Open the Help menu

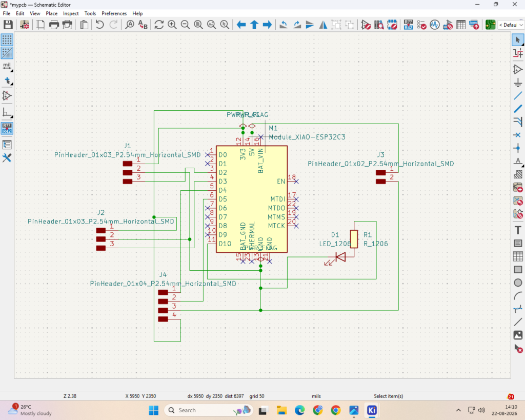coord(137,13)
